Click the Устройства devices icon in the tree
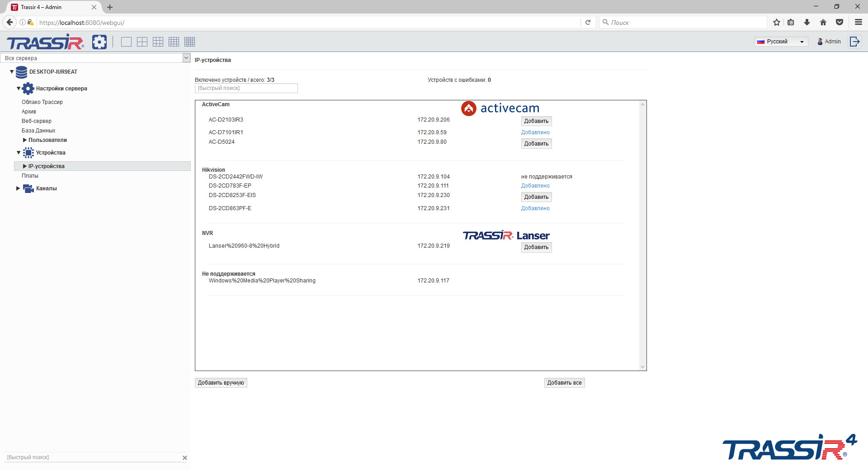The height and width of the screenshot is (470, 868). (x=28, y=153)
